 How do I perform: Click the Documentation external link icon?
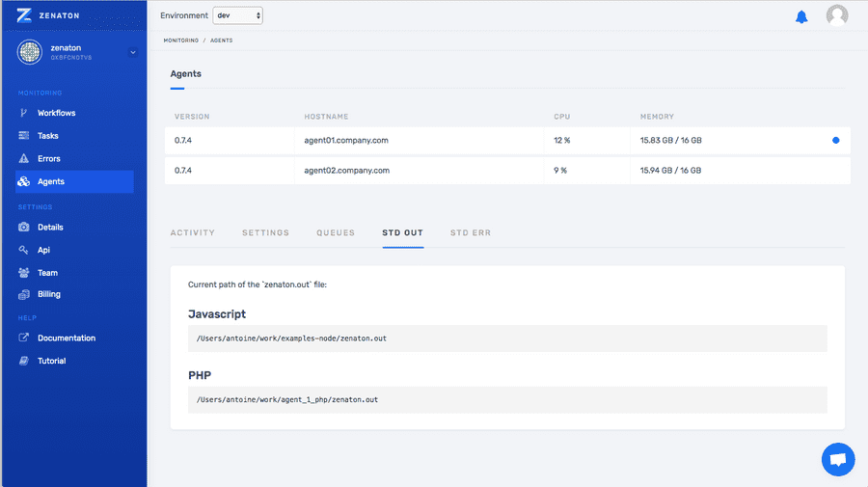[x=23, y=338]
